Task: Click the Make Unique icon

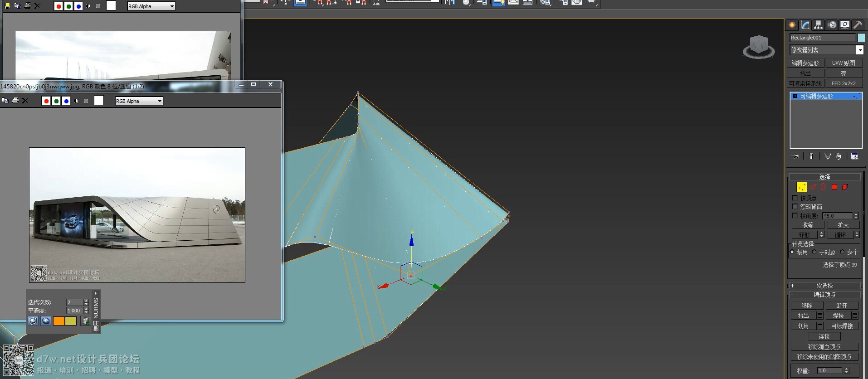Action: point(828,156)
